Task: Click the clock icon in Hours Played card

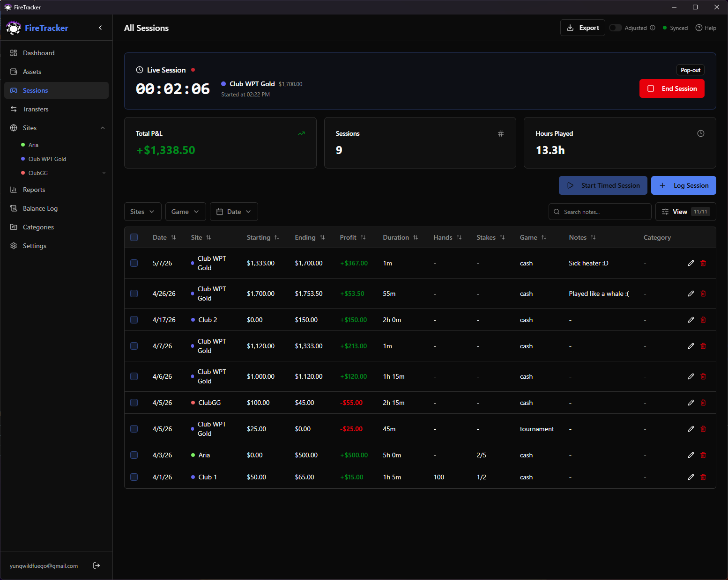Action: coord(701,133)
